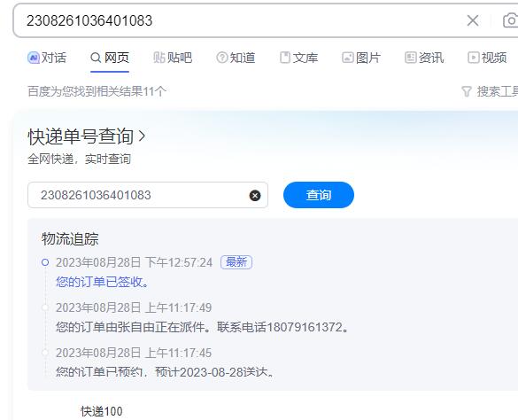The image size is (518, 420).
Task: Open the 快递单号查询 heading link
Action: point(81,136)
